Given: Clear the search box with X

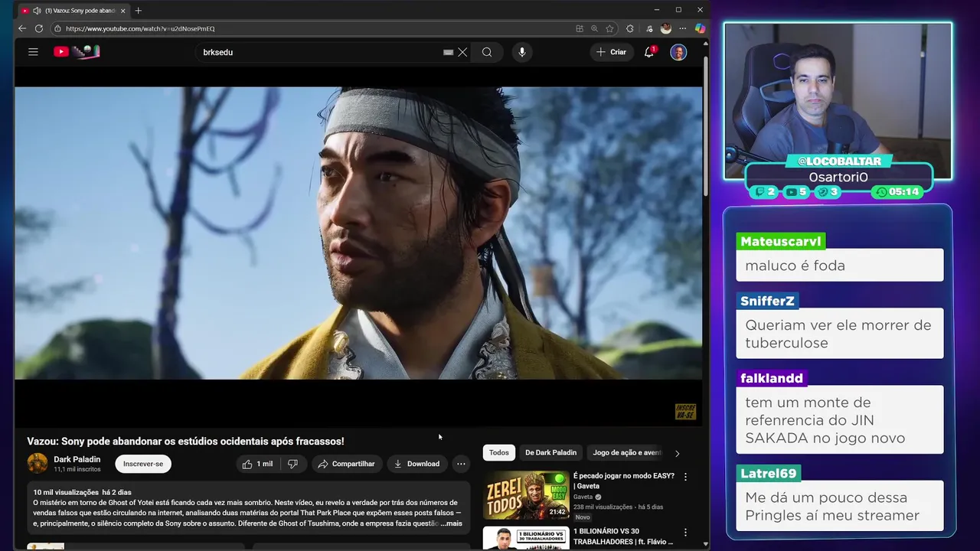Looking at the screenshot, I should click(x=462, y=52).
